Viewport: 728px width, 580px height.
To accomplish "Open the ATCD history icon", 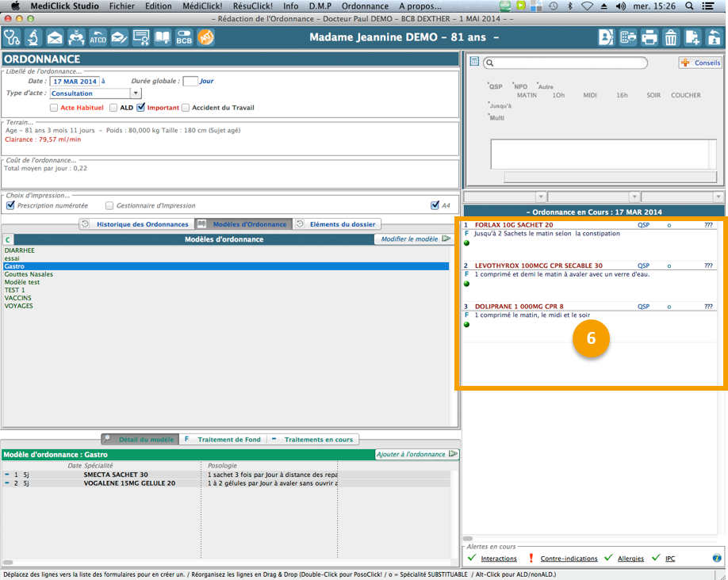I will coord(98,37).
